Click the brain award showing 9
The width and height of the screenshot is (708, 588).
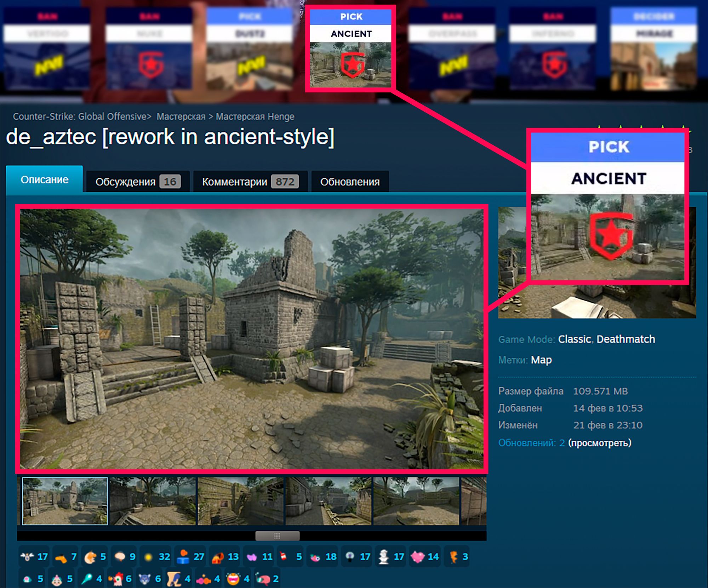pyautogui.click(x=124, y=557)
